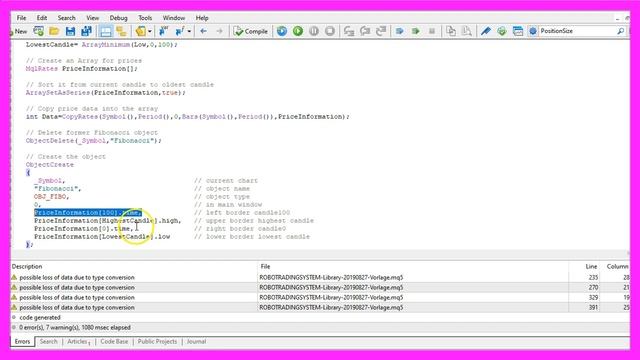Open the dropdown arrow next to functions icon
The image size is (640, 360).
click(189, 31)
